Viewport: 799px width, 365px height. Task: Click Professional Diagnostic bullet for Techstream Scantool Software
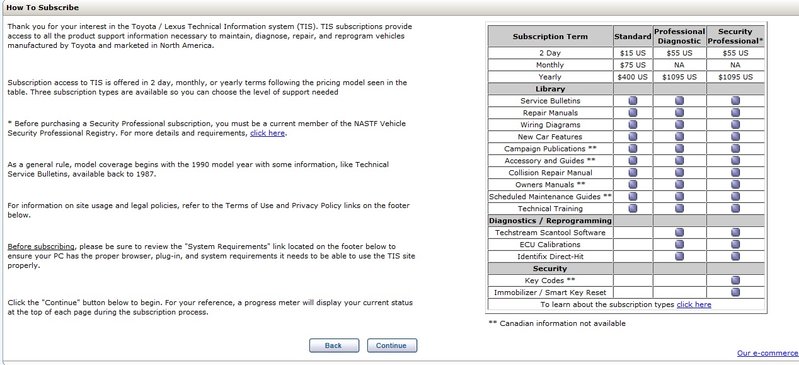pyautogui.click(x=679, y=232)
